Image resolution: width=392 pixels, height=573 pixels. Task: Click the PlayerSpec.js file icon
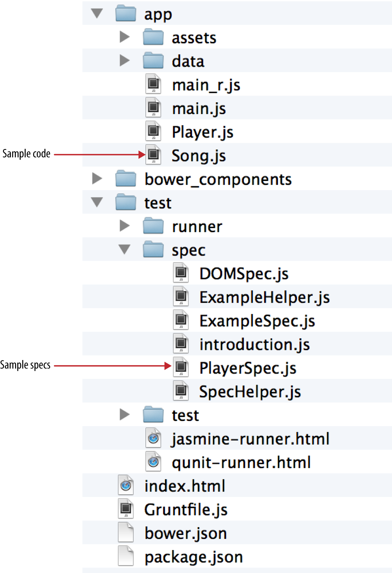tap(181, 367)
